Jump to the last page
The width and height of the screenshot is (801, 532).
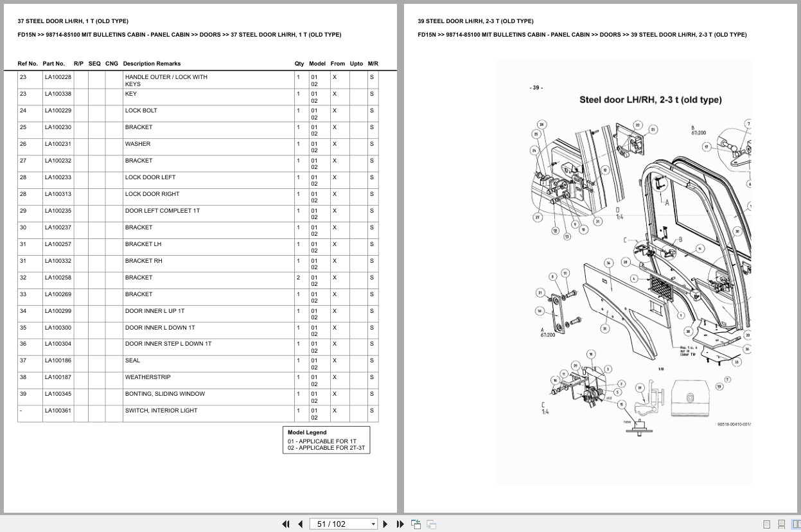400,524
